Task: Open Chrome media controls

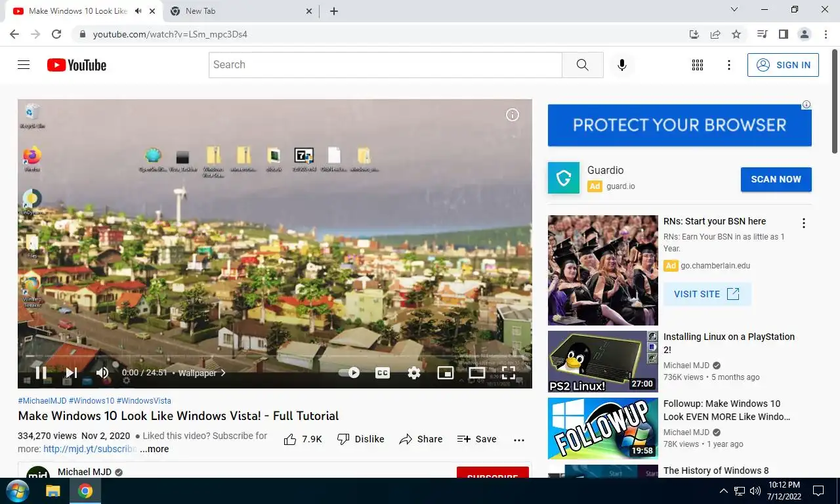Action: (762, 34)
